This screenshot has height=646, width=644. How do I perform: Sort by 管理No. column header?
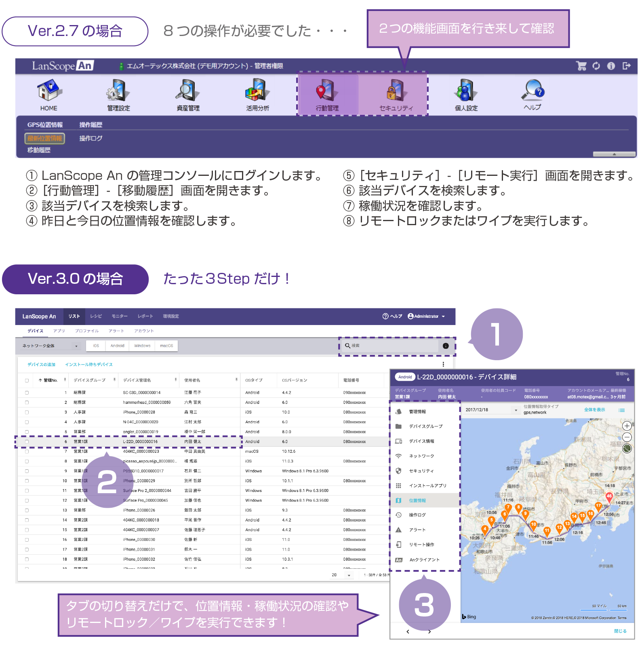point(48,380)
